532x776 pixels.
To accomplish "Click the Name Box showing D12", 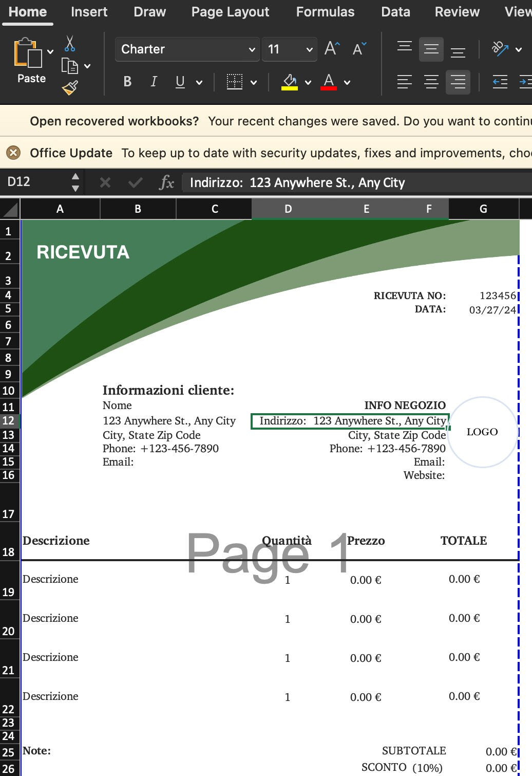I will pyautogui.click(x=35, y=181).
